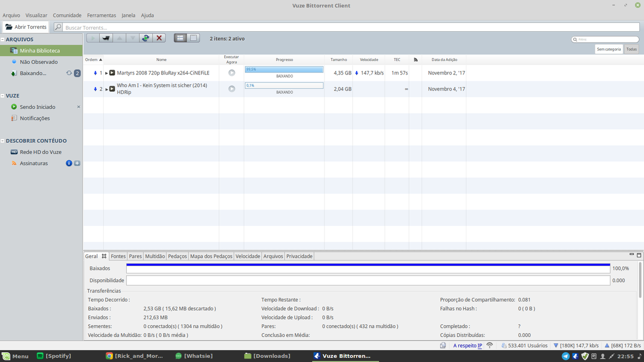
Task: Open the Janela menu
Action: click(128, 15)
